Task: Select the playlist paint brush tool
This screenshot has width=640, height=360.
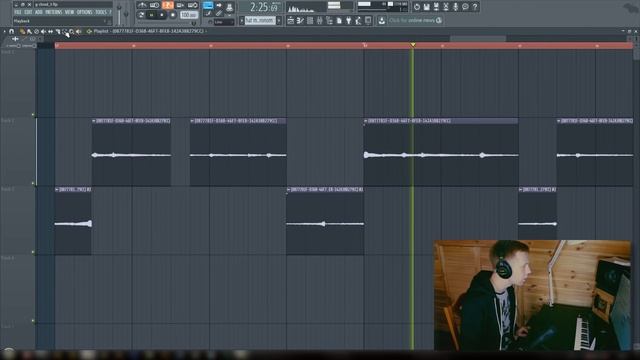Action: (29, 31)
